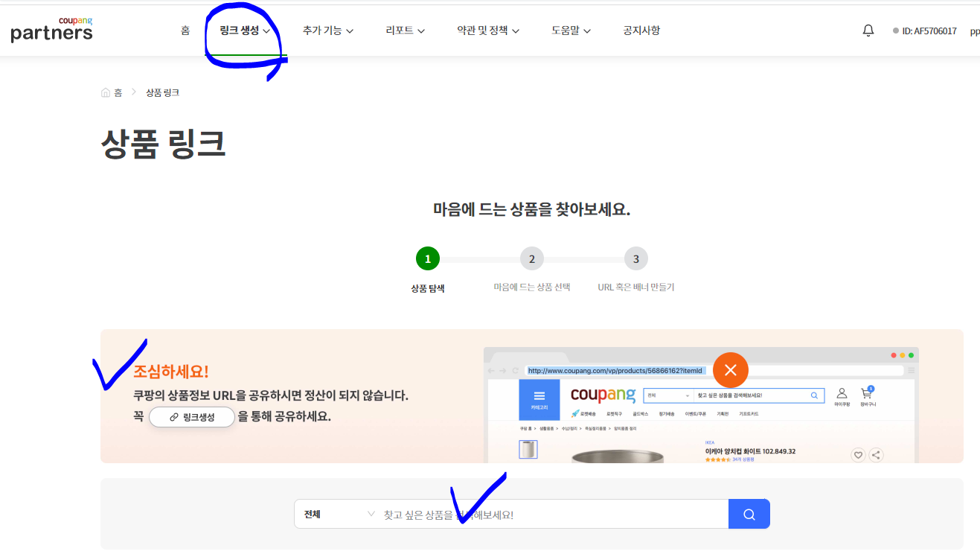This screenshot has width=980, height=560.
Task: Click the Coupang browser screenshot illustration
Action: click(x=701, y=405)
